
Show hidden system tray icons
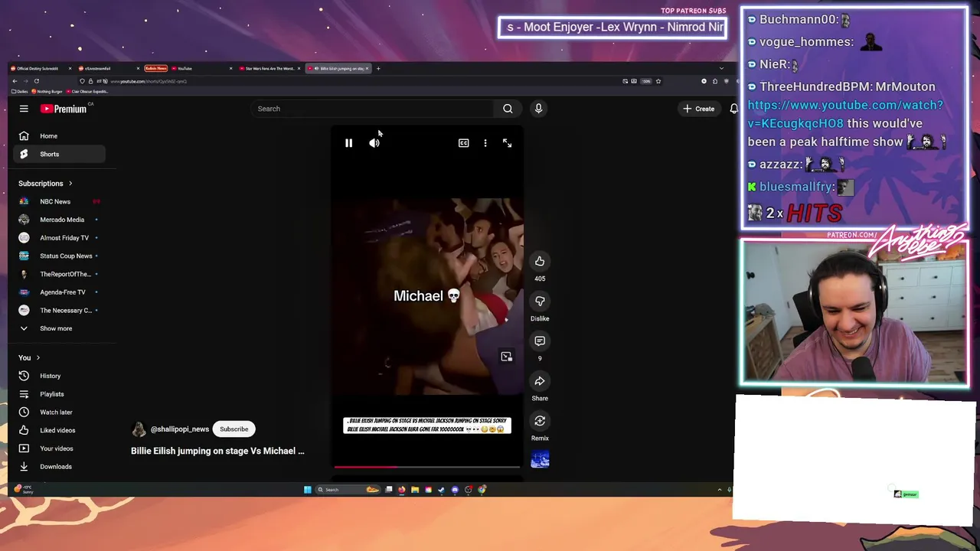(x=719, y=490)
